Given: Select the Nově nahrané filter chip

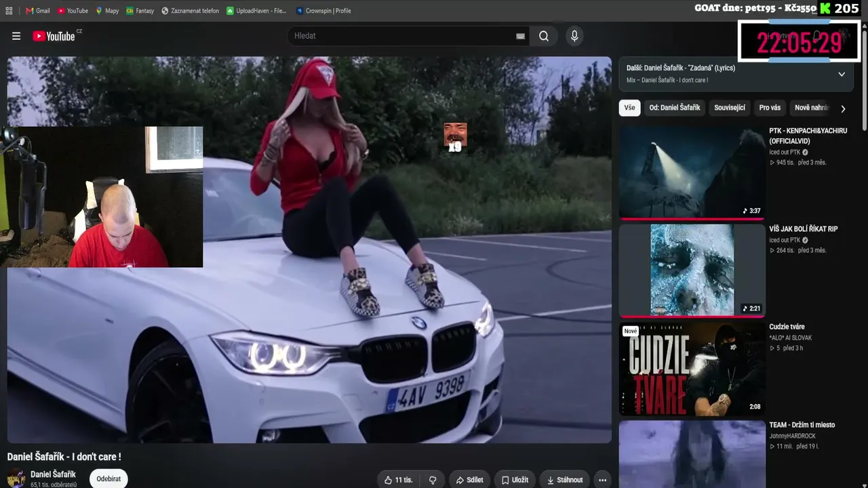Looking at the screenshot, I should click(x=811, y=108).
